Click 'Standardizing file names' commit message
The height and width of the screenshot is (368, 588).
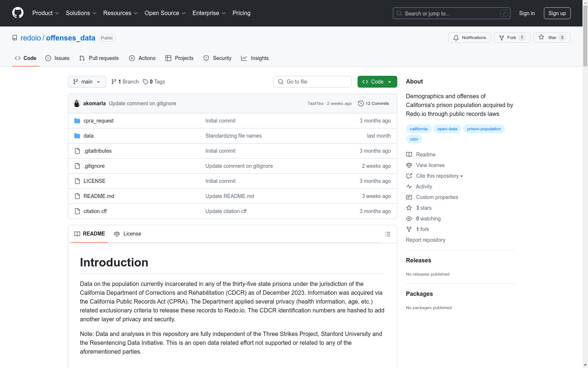point(233,136)
